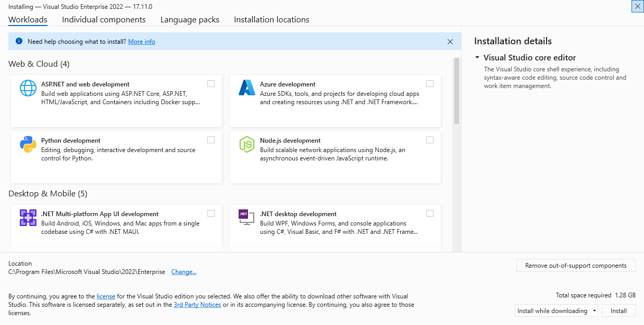Check ASP.NET and web development workload
This screenshot has width=644, height=325.
(211, 83)
